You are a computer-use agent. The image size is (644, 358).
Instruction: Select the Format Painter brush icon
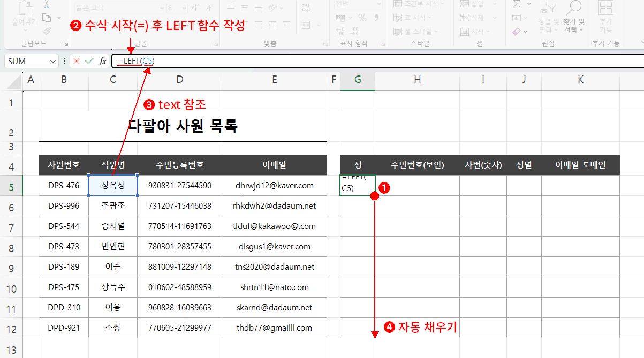point(47,31)
